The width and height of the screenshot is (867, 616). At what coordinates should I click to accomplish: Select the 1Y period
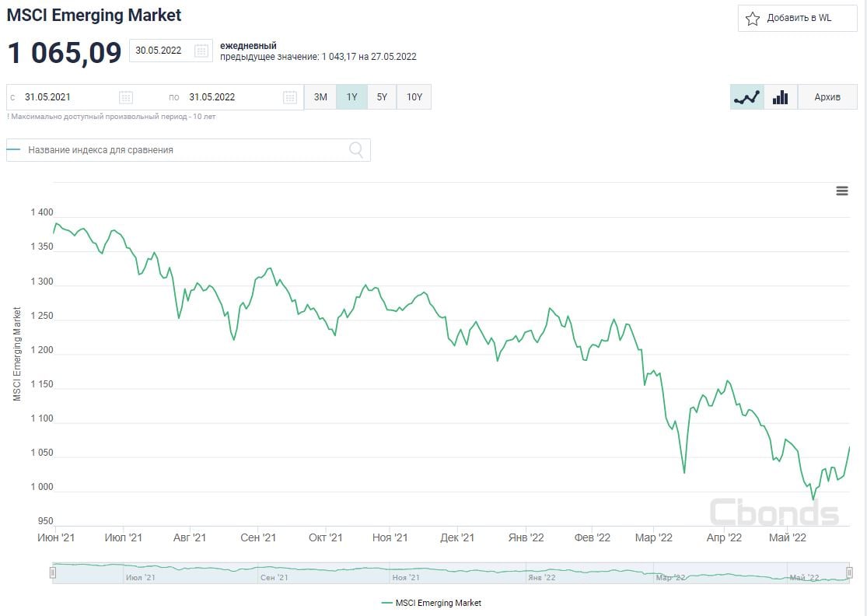coord(351,97)
